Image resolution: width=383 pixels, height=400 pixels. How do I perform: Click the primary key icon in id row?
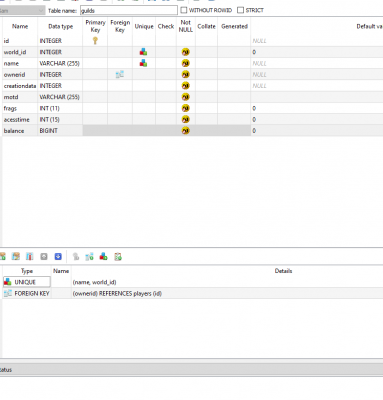pyautogui.click(x=95, y=41)
